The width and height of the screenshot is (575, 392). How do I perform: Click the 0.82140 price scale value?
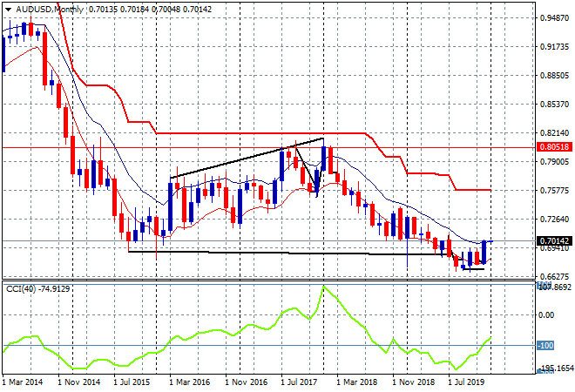554,132
